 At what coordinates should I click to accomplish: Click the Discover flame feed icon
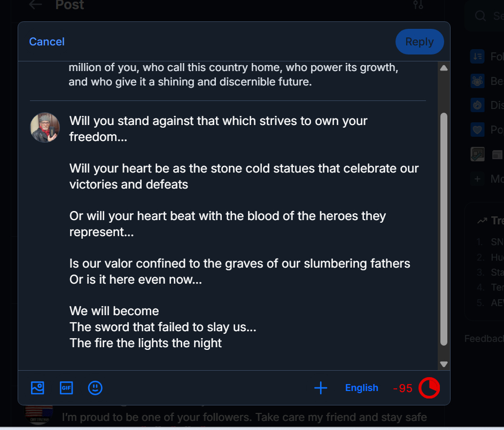pyautogui.click(x=477, y=105)
